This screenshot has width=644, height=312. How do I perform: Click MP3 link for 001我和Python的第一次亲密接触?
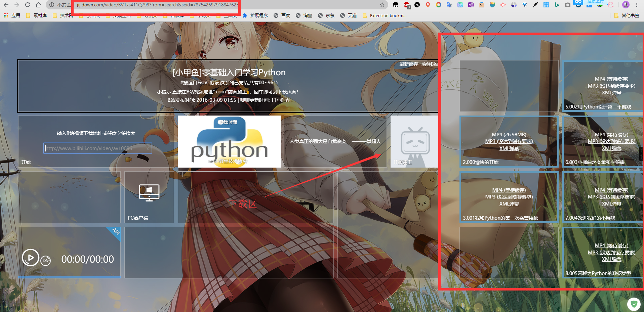(x=509, y=197)
